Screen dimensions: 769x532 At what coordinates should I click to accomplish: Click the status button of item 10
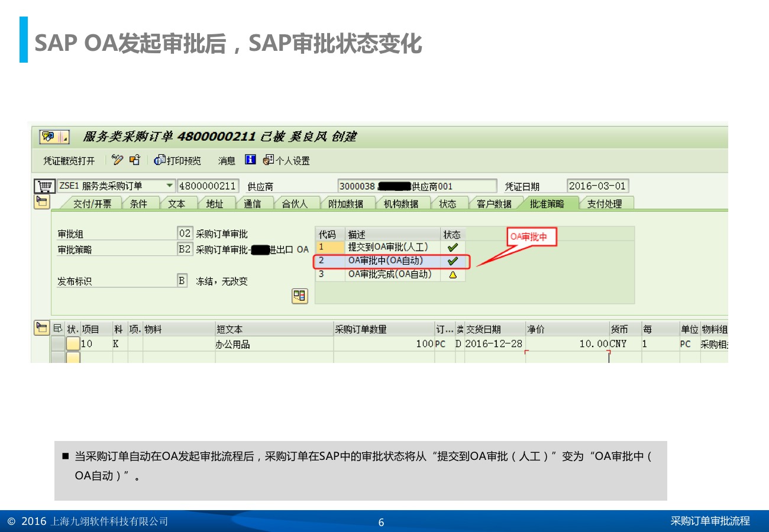tap(73, 343)
